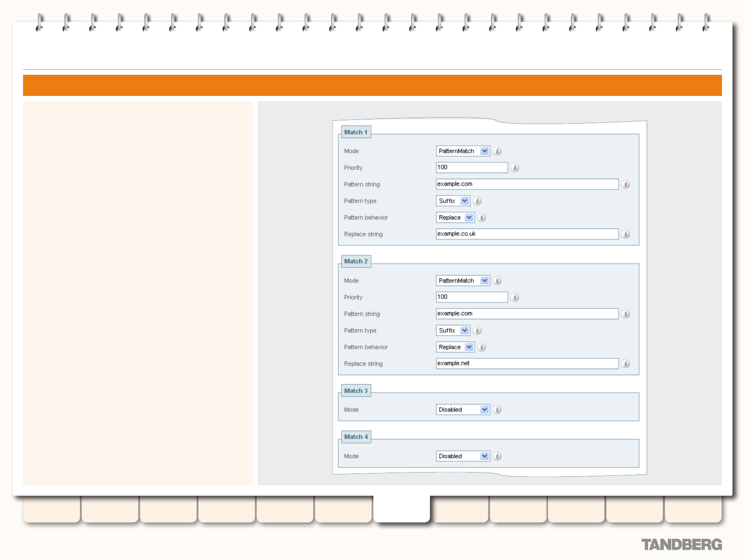Open the Match 3 Mode Disabled dropdown
This screenshot has width=745, height=560.
pos(463,410)
